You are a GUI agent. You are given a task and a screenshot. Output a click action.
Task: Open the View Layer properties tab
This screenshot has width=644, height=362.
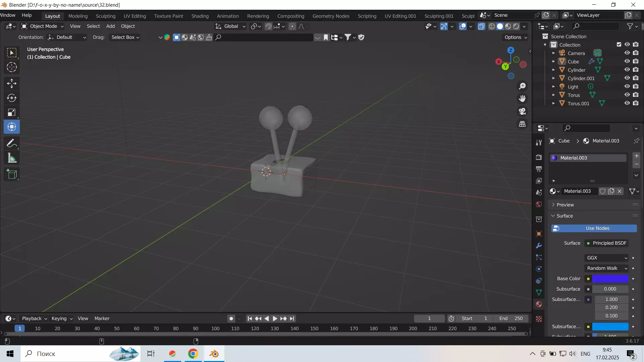pos(539,181)
